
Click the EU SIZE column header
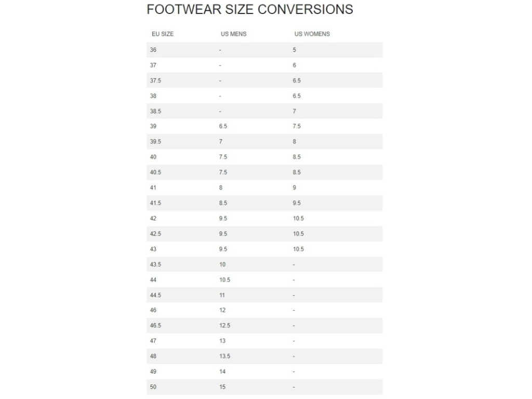(x=163, y=34)
